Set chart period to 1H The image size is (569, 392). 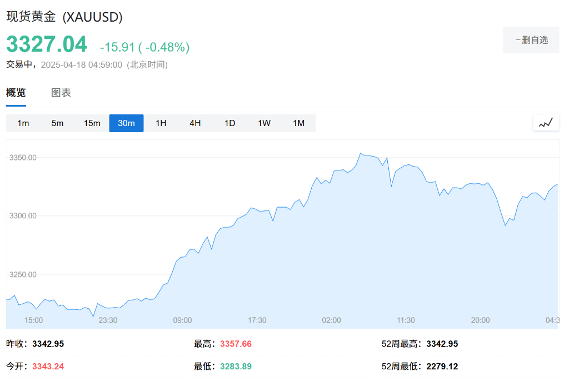coord(161,123)
